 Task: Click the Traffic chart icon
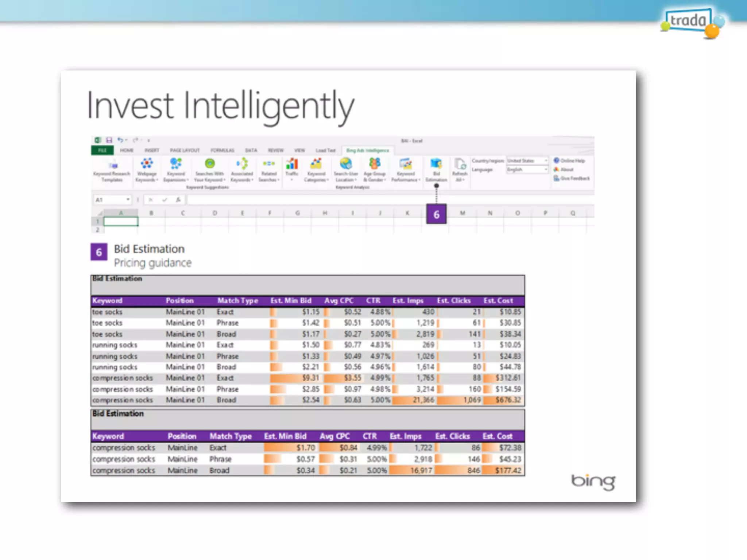[x=292, y=164]
